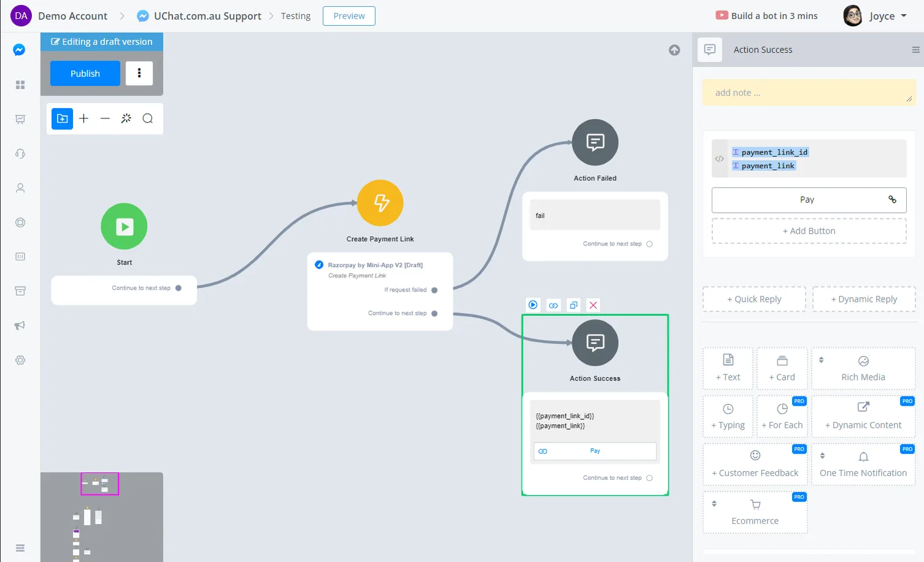Click the upload arrow icon on canvas
924x562 pixels.
(674, 50)
